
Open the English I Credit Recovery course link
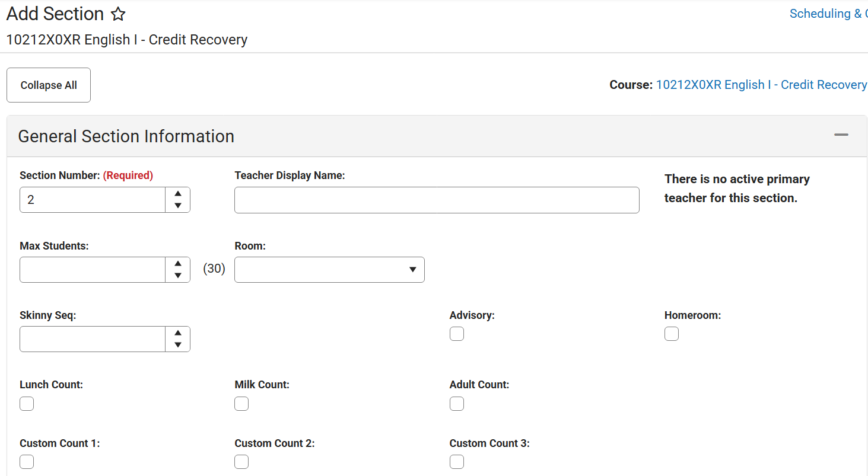[x=761, y=85]
